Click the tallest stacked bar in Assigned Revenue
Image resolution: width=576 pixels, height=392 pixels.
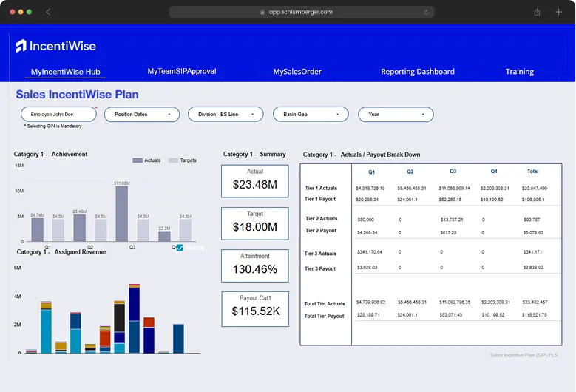(134, 318)
